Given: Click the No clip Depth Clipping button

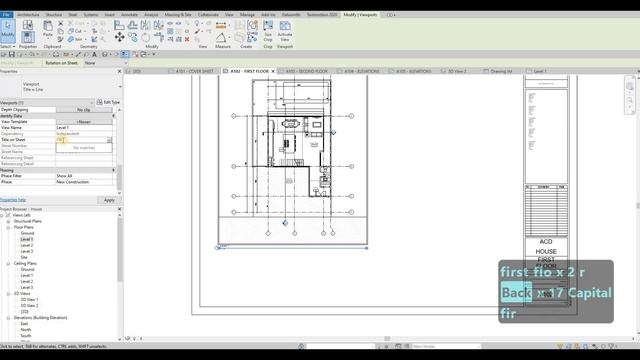Looking at the screenshot, I should (84, 110).
